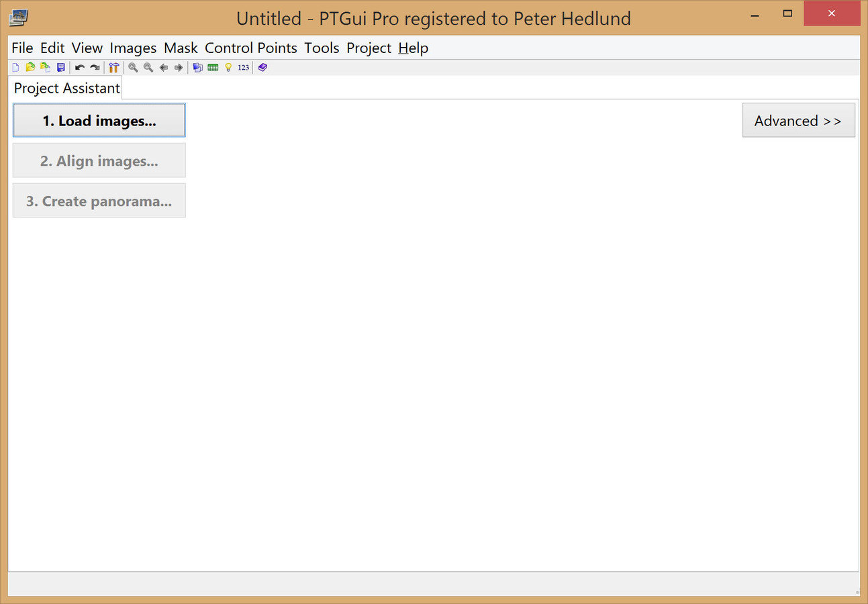Viewport: 868px width, 604px height.
Task: Click the 1. Load images button
Action: [99, 121]
